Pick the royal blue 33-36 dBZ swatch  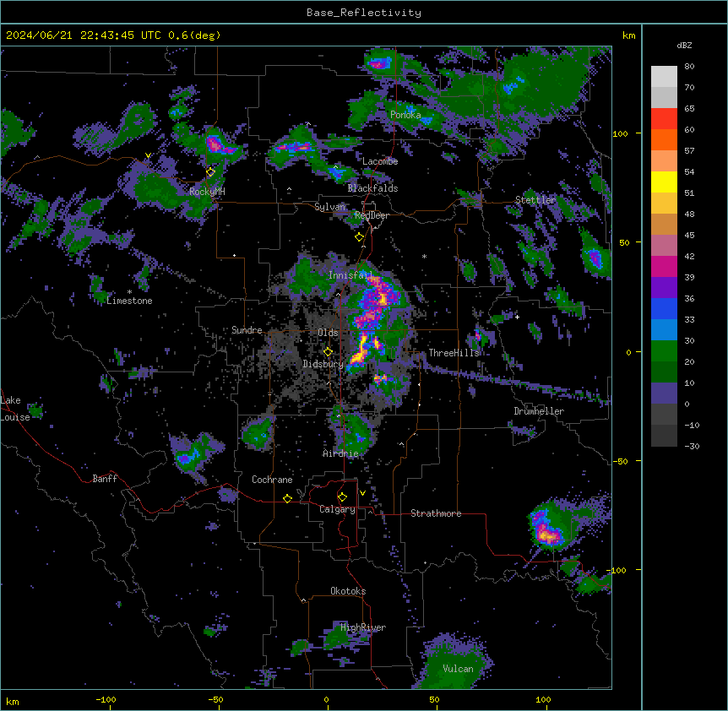664,308
